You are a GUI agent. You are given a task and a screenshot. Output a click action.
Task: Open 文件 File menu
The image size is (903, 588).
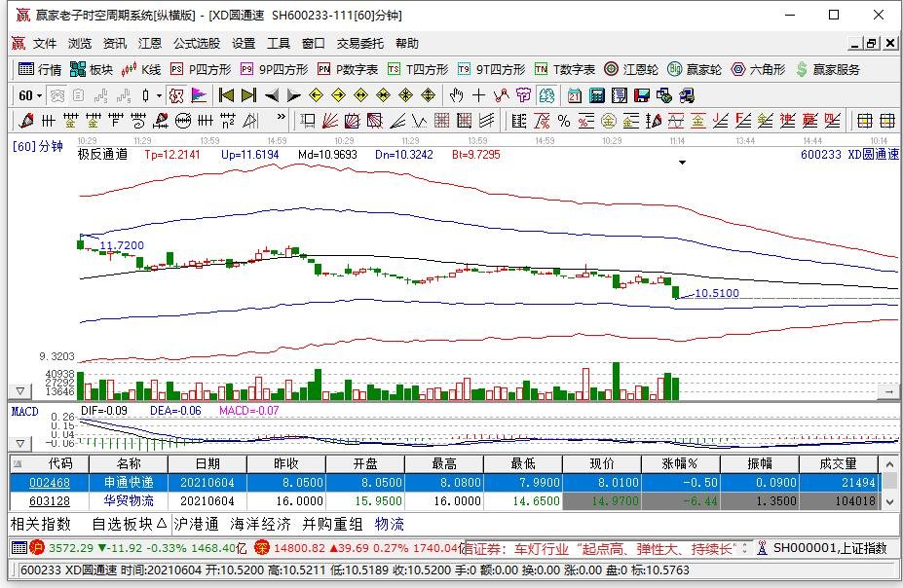click(x=45, y=43)
